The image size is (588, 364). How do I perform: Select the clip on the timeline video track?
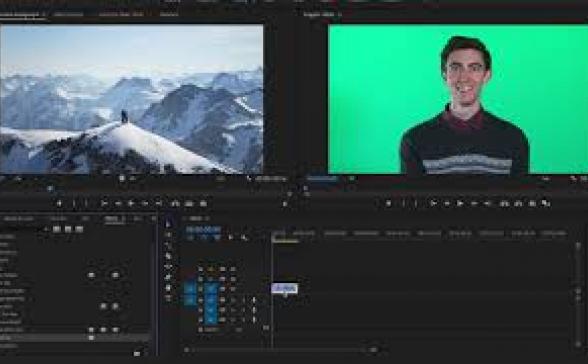(x=285, y=288)
